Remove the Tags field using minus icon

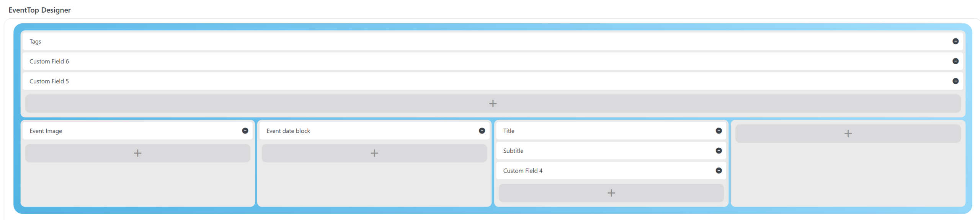955,41
